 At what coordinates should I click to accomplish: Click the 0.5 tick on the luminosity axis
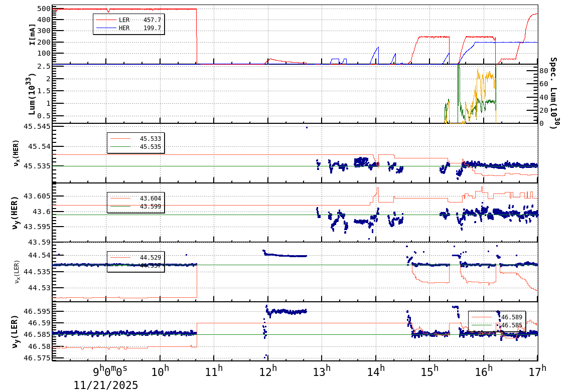coord(44,116)
